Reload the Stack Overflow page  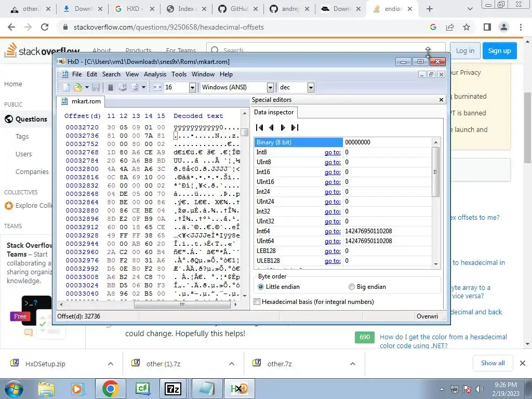click(x=45, y=27)
